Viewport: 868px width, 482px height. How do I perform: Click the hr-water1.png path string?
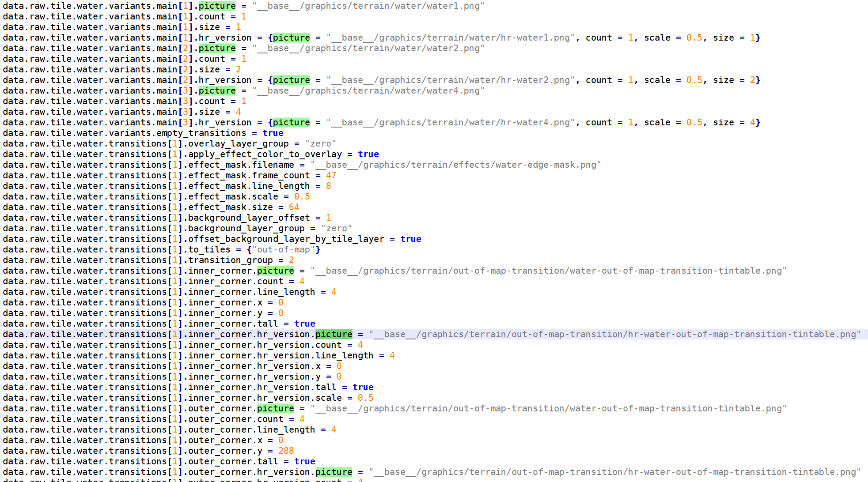pos(451,38)
